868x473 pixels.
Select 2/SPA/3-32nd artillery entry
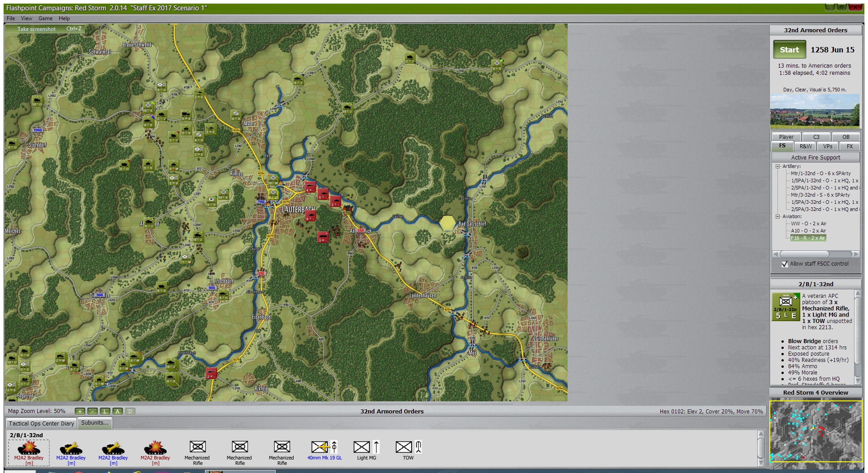click(x=825, y=209)
